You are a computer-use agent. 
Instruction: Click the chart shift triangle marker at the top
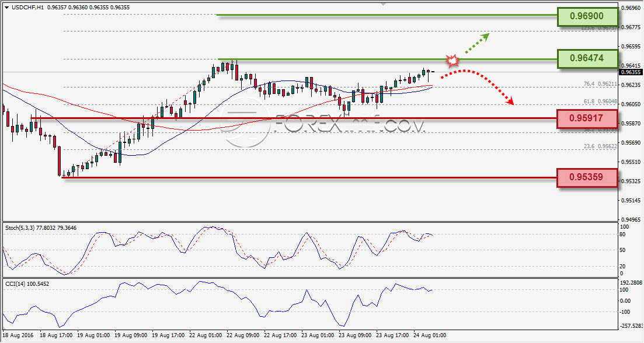click(383, 4)
